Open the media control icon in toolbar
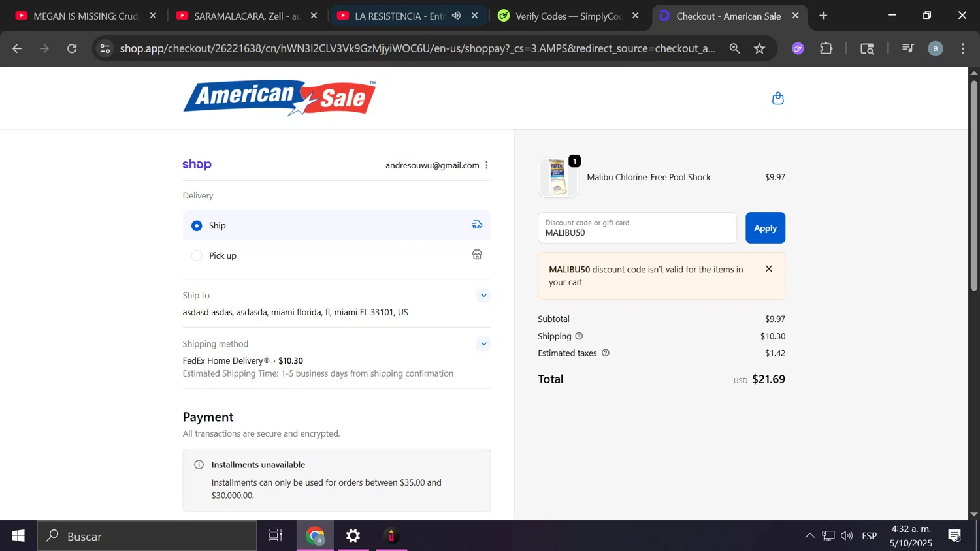Image resolution: width=980 pixels, height=551 pixels. point(907,48)
